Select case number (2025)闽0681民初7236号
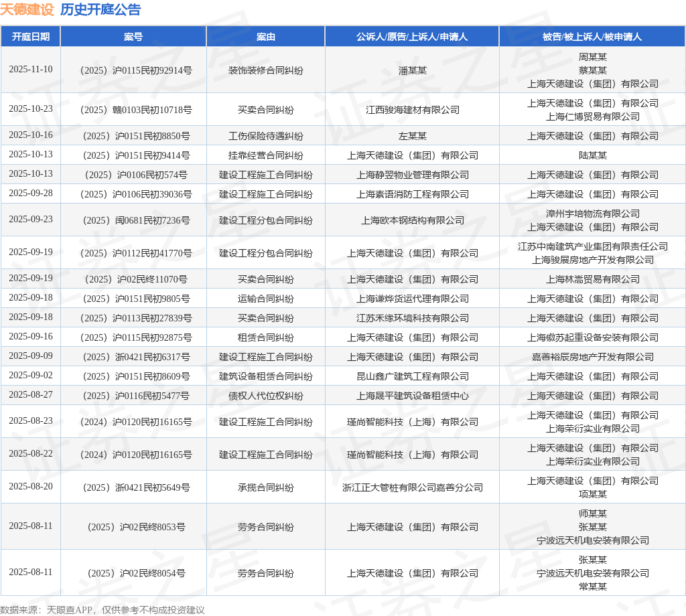 (136, 220)
